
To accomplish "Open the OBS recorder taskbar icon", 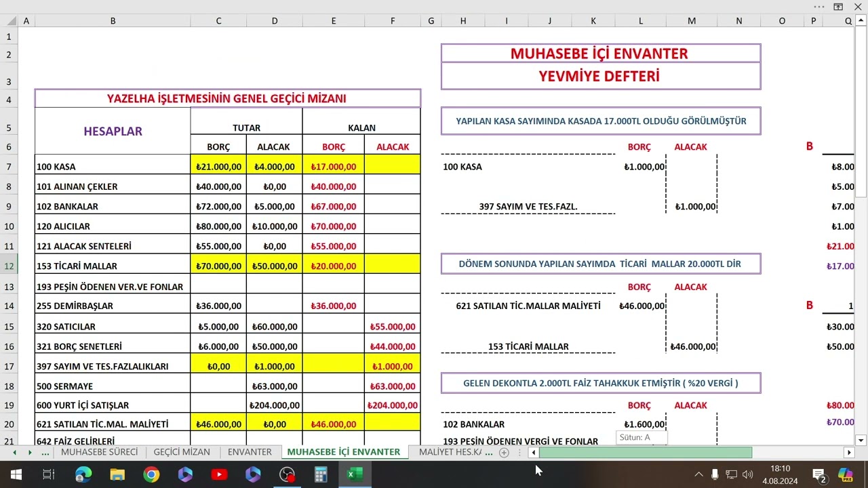I will pos(287,474).
